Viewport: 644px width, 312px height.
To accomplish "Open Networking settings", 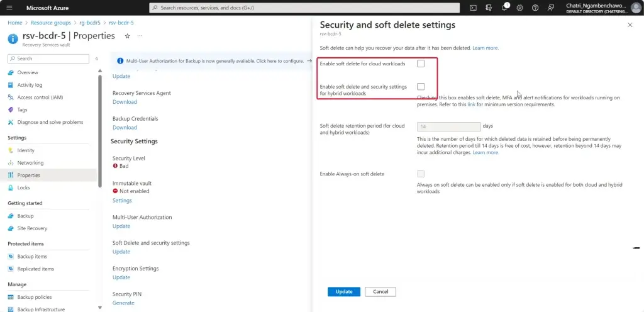I will click(30, 162).
